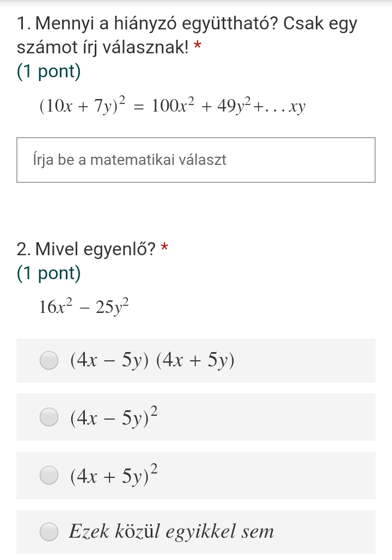
Task: Pick the (4x + 5y)² radio button
Action: coord(49,475)
